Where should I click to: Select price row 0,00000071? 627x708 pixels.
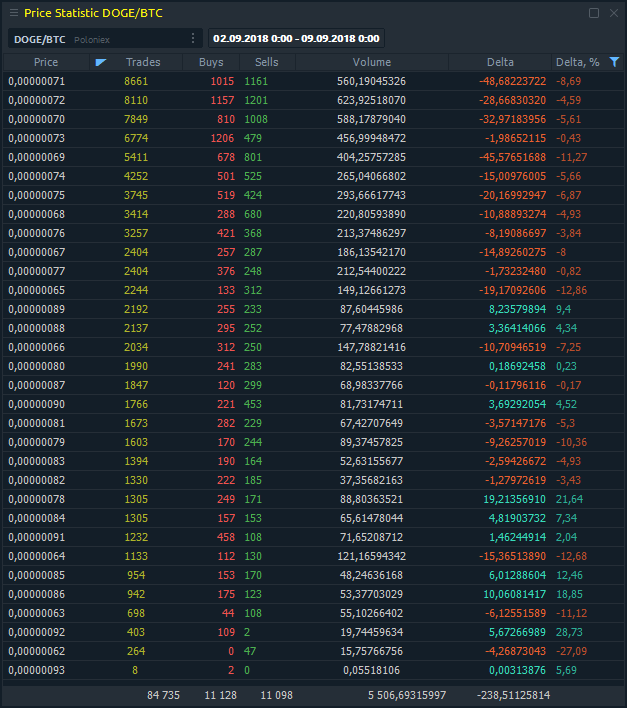point(313,81)
